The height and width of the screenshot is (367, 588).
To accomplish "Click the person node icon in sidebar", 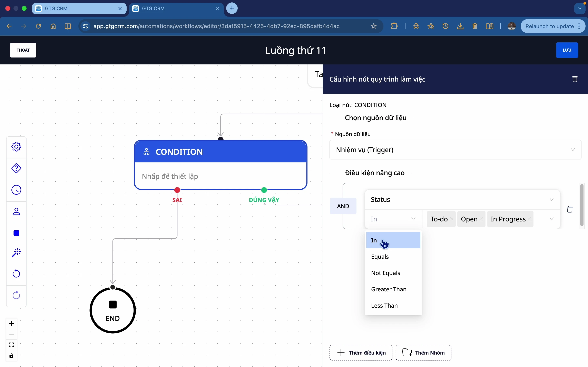I will 16,211.
